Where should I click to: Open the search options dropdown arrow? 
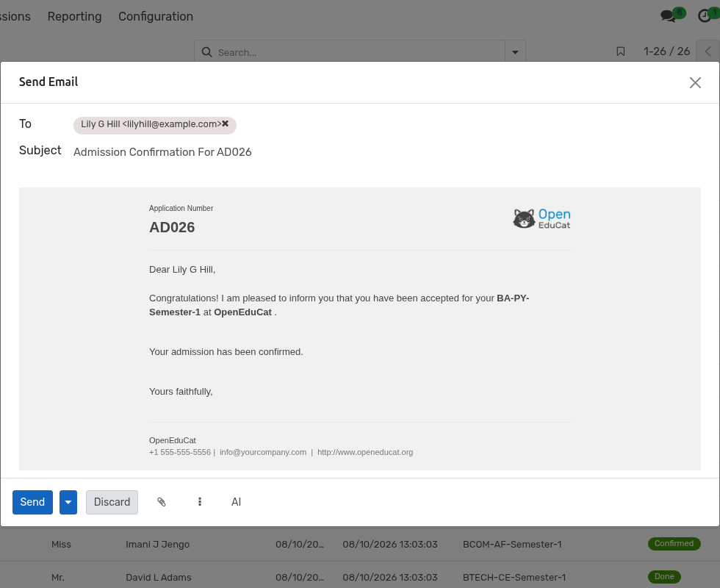point(515,52)
